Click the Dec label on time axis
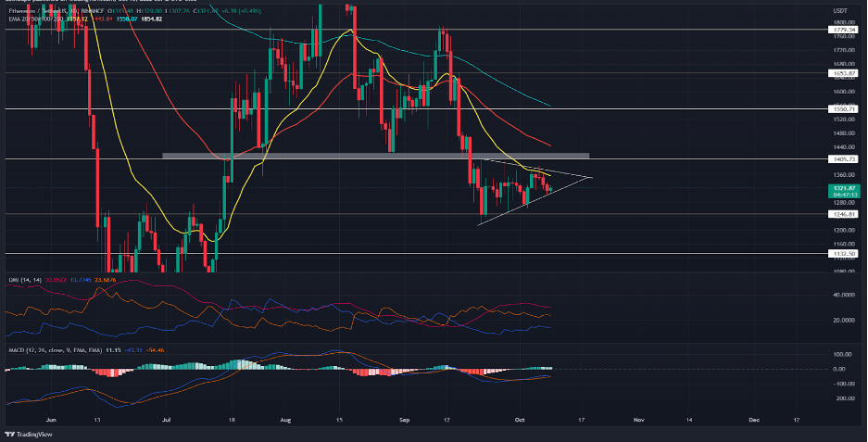The height and width of the screenshot is (442, 868). (x=752, y=419)
